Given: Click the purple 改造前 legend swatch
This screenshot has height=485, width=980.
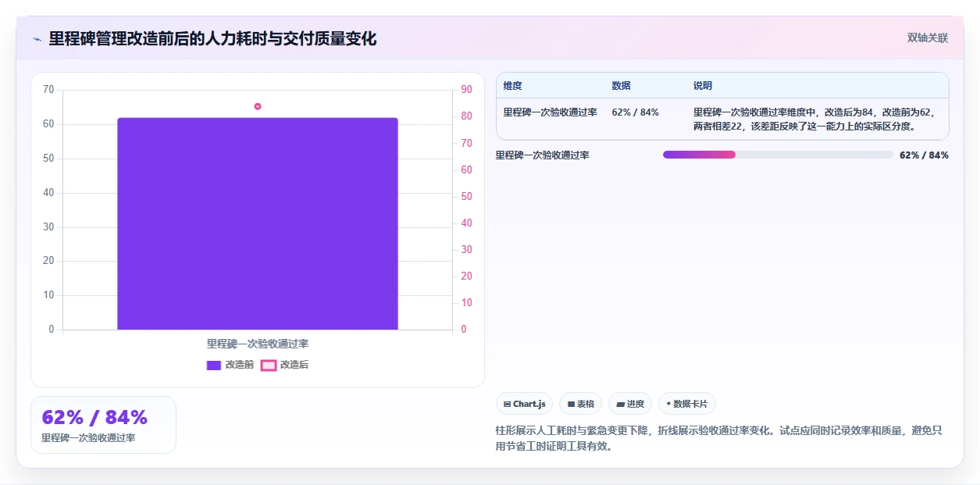Looking at the screenshot, I should point(214,365).
